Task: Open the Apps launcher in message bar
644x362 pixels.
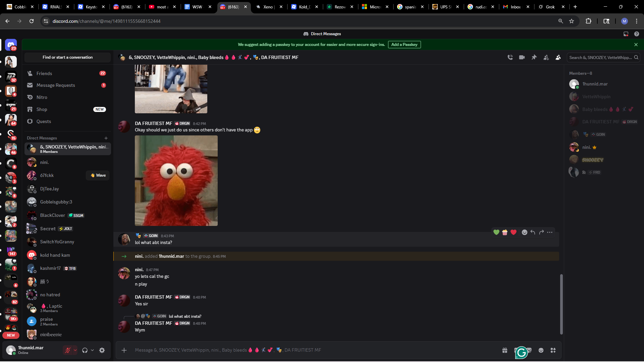Action: pyautogui.click(x=553, y=350)
